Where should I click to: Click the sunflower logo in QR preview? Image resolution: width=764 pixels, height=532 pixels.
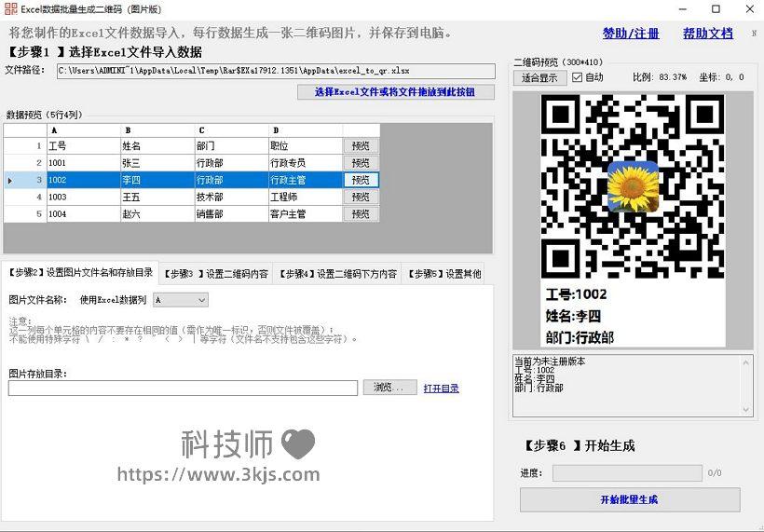tap(633, 186)
